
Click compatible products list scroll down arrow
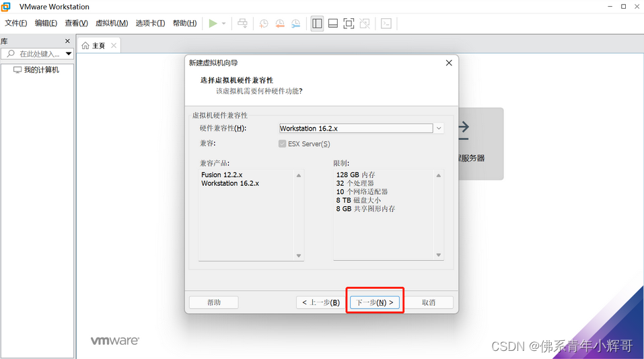tap(299, 255)
